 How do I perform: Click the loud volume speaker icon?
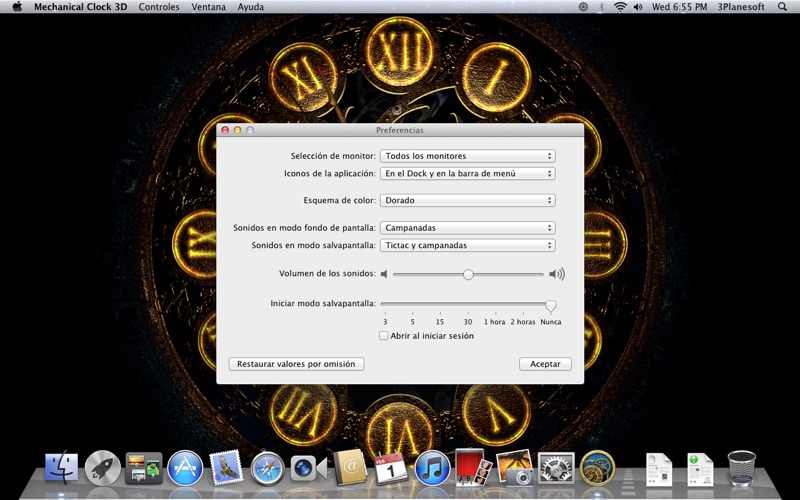coord(557,274)
